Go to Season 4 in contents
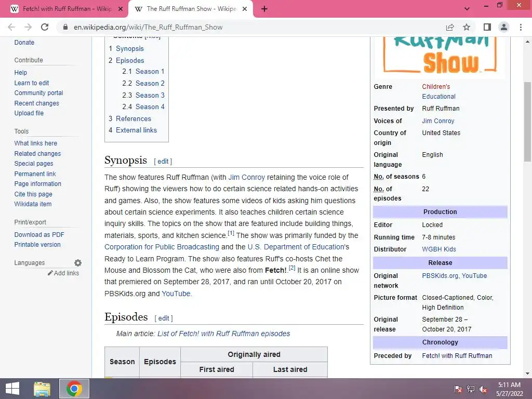Image resolution: width=532 pixels, height=399 pixels. tap(150, 107)
